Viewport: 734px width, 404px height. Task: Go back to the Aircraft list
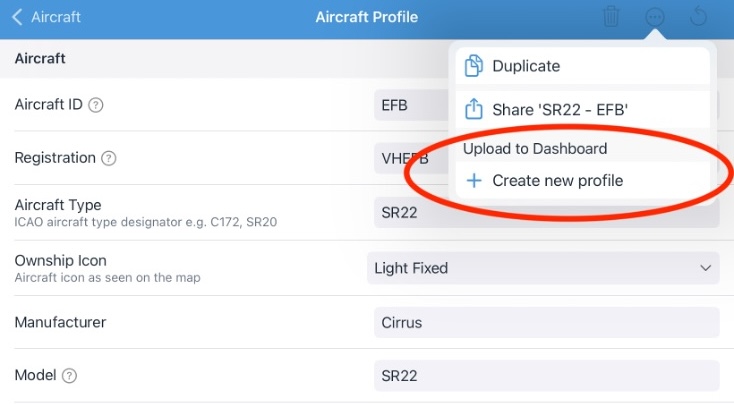pos(48,17)
